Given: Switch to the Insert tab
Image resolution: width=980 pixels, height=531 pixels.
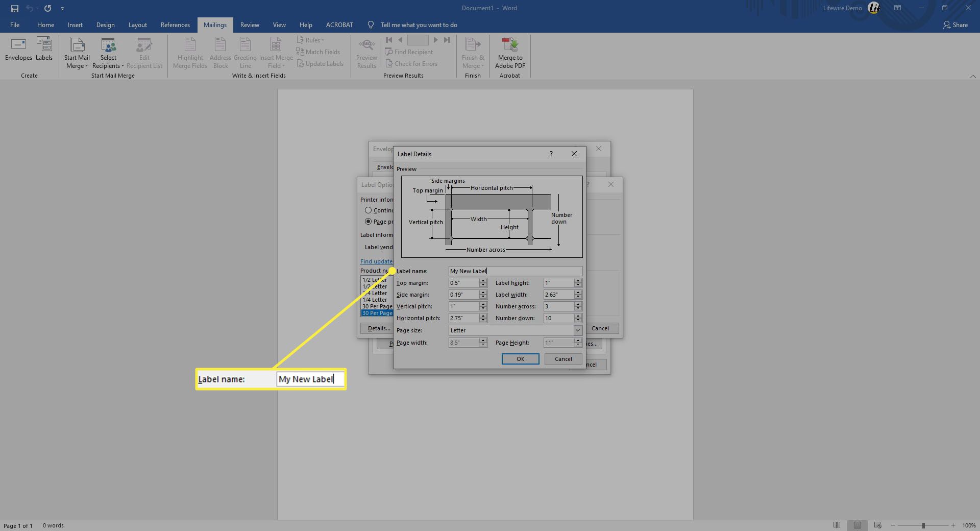Looking at the screenshot, I should tap(75, 25).
